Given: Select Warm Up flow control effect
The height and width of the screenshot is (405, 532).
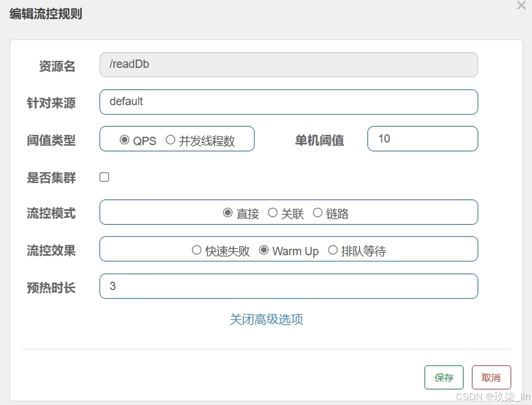Looking at the screenshot, I should [x=264, y=250].
